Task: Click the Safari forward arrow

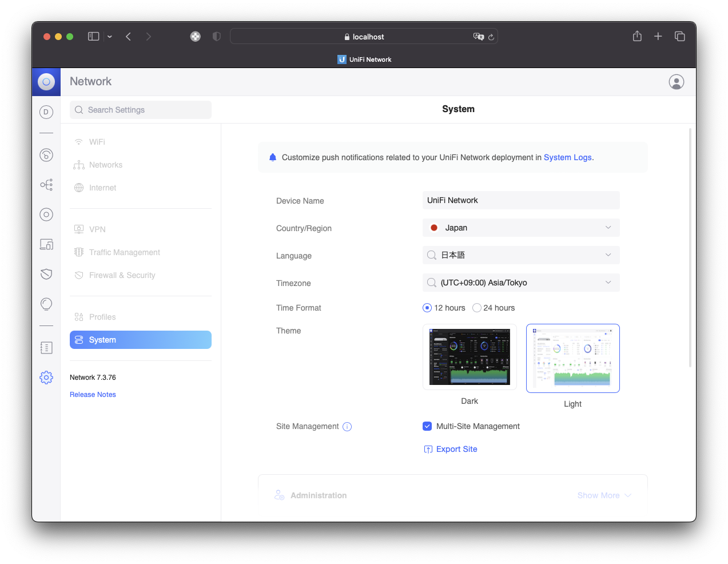Action: pos(149,37)
